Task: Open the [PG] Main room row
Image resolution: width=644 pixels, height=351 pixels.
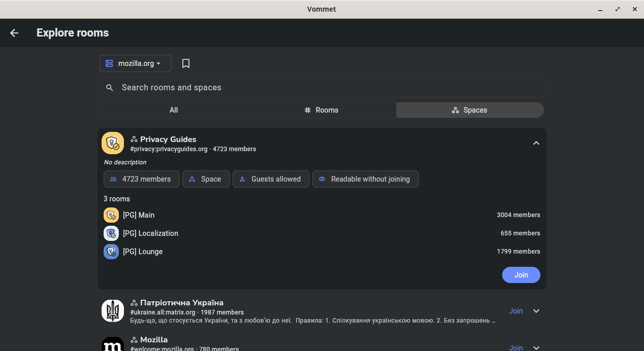Action: [x=322, y=215]
